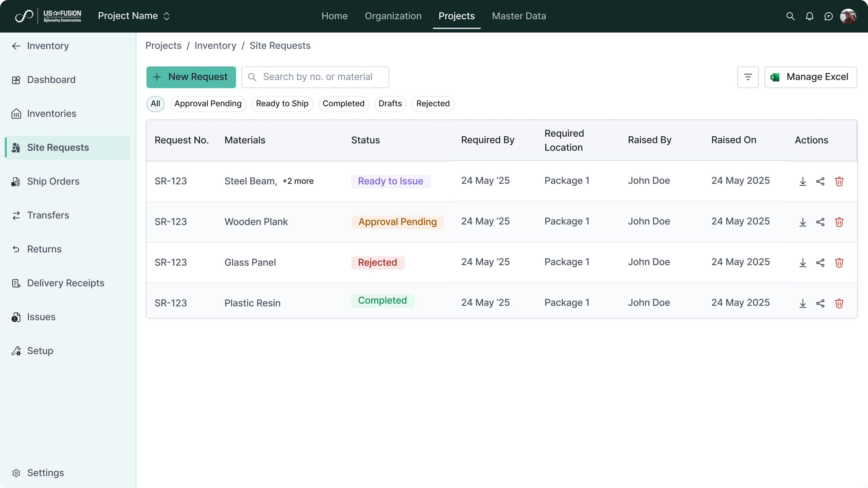Share the Wooden Plank request

tap(821, 222)
